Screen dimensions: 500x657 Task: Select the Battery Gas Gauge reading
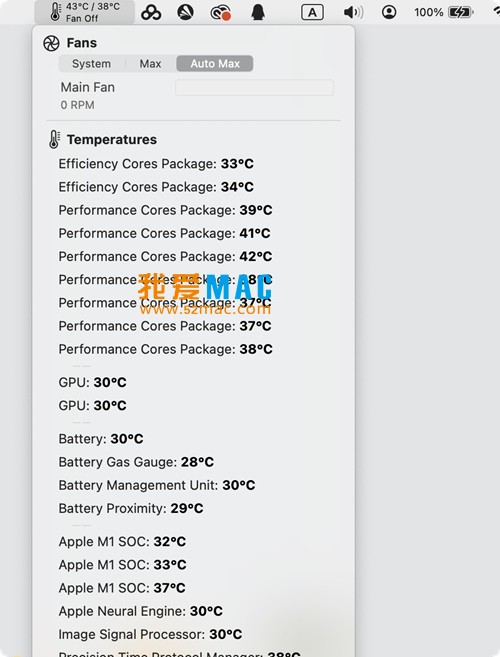pos(136,462)
